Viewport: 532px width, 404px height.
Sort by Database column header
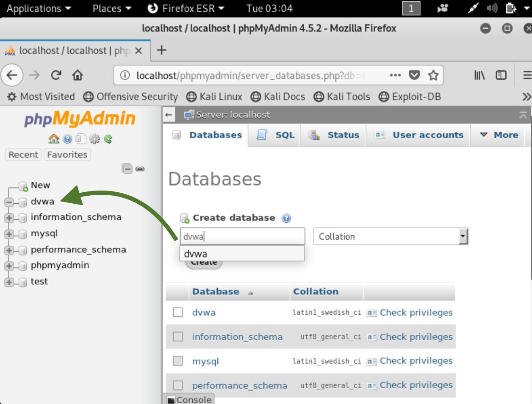[x=216, y=291]
